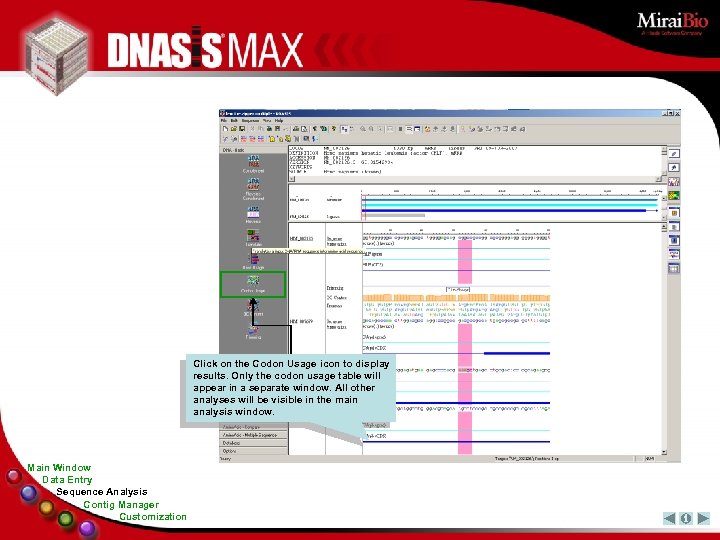Go to Contig Manager section link
This screenshot has width=720, height=540.
[x=121, y=504]
